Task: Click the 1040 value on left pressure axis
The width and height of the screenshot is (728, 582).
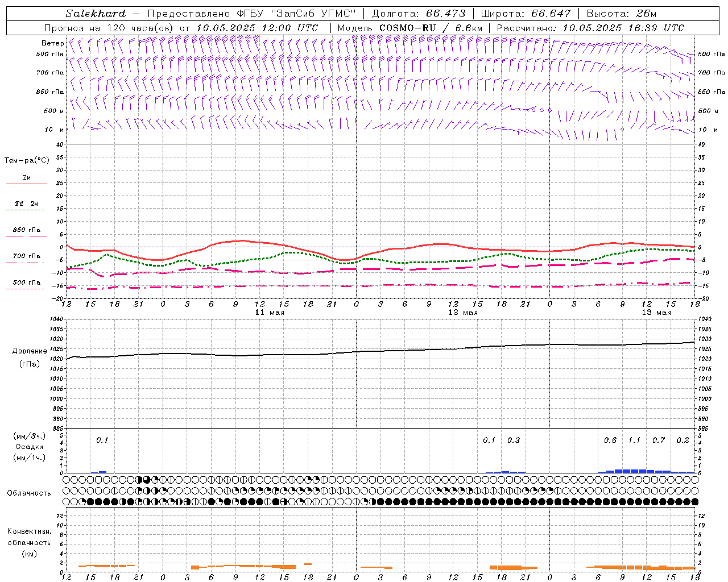Action: pos(57,319)
